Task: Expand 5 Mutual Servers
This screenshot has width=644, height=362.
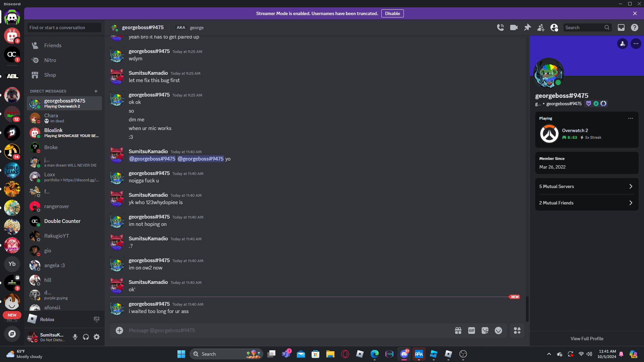Action: coord(587,186)
